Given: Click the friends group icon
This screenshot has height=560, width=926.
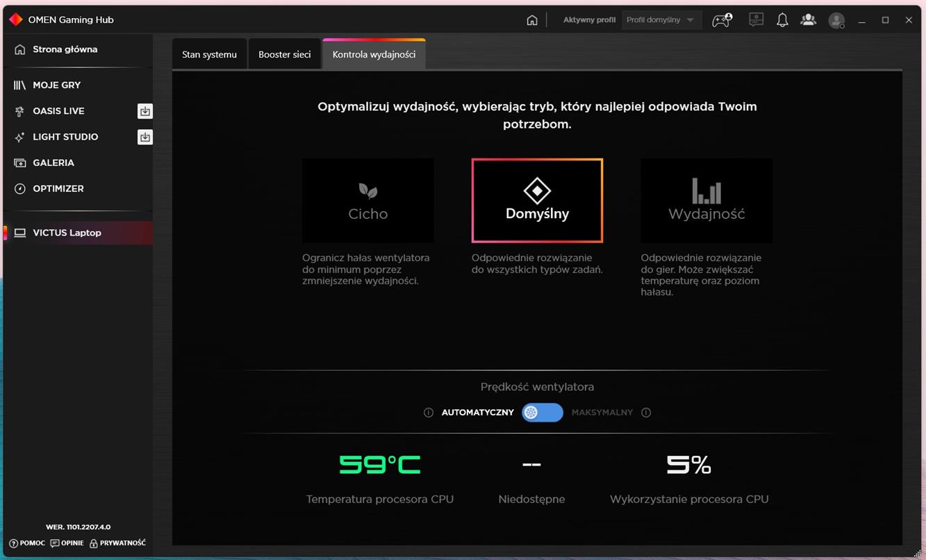Looking at the screenshot, I should pos(808,20).
